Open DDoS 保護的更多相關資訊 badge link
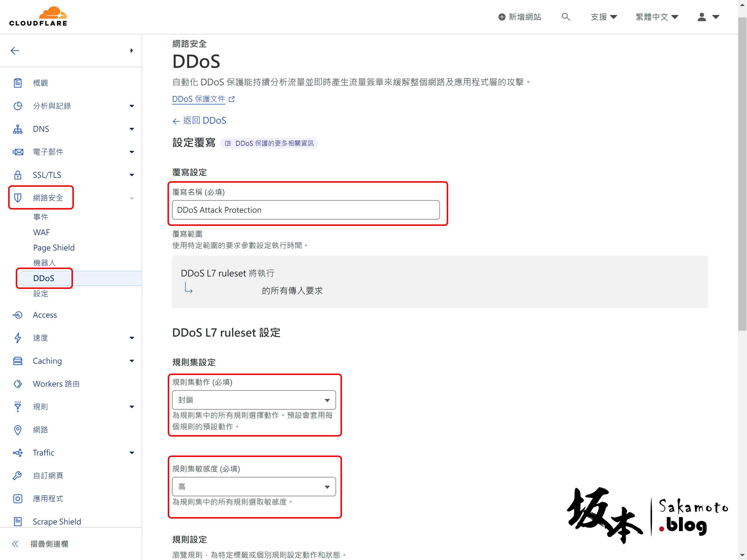 click(269, 143)
